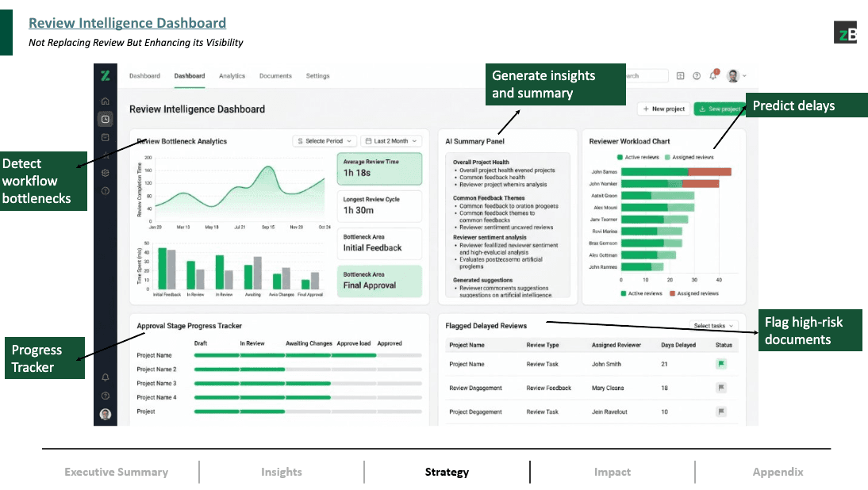Viewport: 868px width, 490px height.
Task: Expand the Select tasks dropdown
Action: click(713, 326)
